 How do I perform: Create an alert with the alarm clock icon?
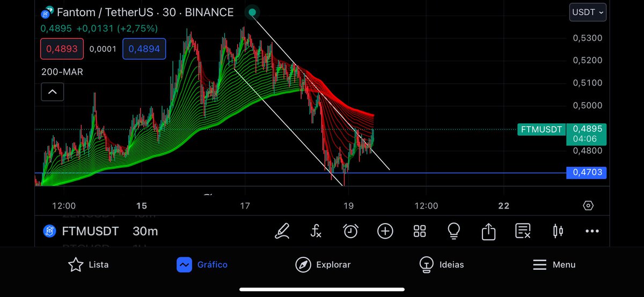pyautogui.click(x=350, y=231)
